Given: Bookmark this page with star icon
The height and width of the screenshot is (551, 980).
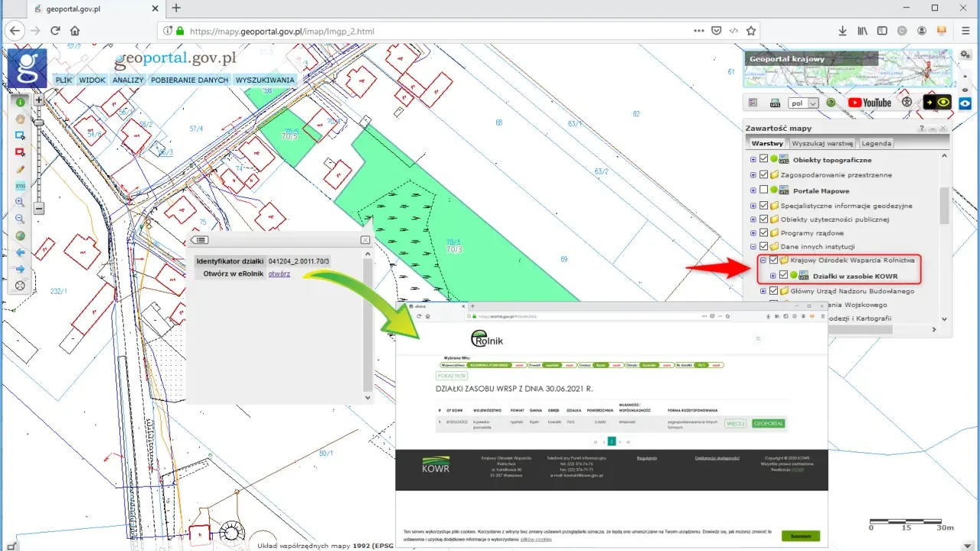Looking at the screenshot, I should pos(751,31).
